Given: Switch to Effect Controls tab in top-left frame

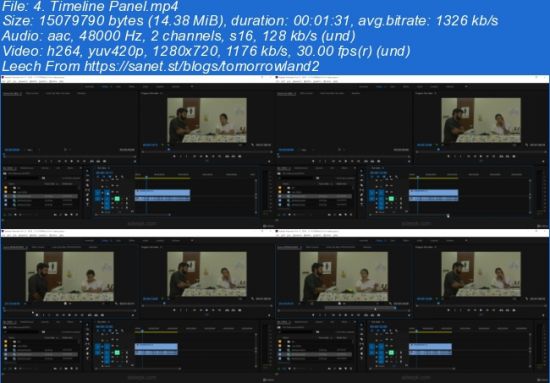Looking at the screenshot, I should click(x=32, y=93).
